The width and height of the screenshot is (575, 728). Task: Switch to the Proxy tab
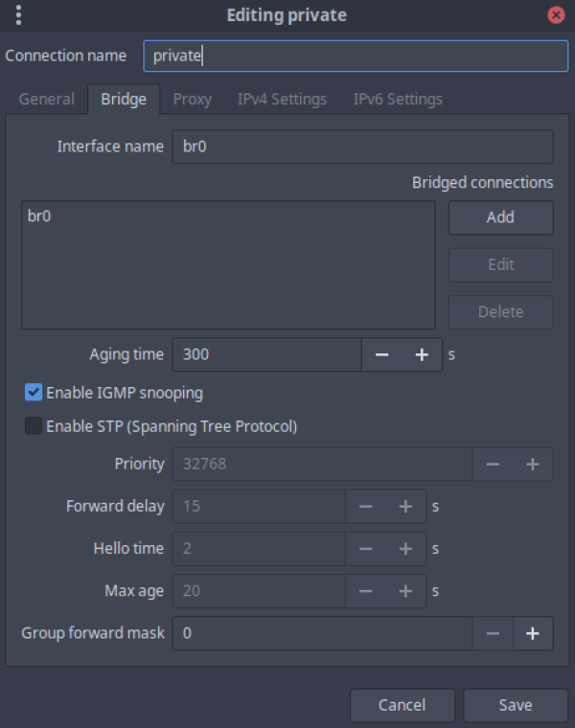(192, 100)
